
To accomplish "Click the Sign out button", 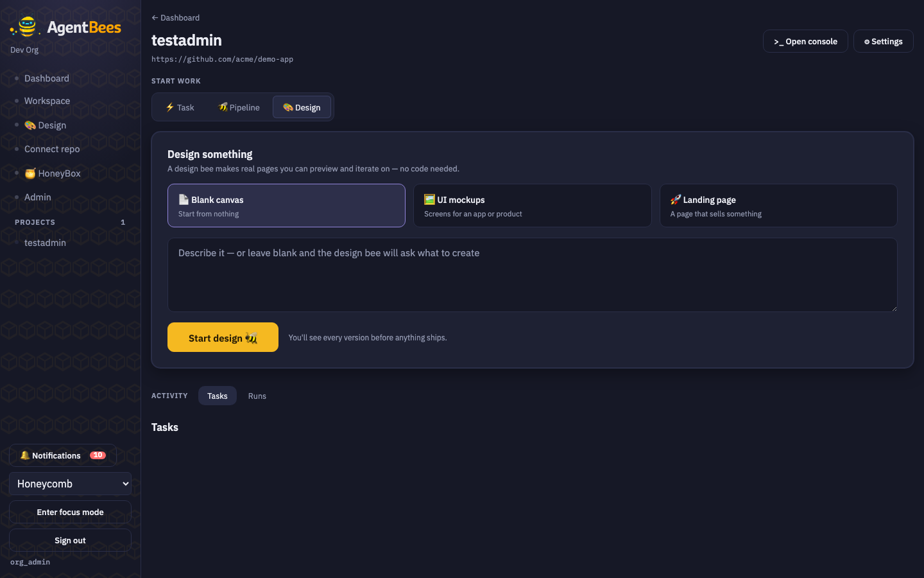I will (x=70, y=540).
